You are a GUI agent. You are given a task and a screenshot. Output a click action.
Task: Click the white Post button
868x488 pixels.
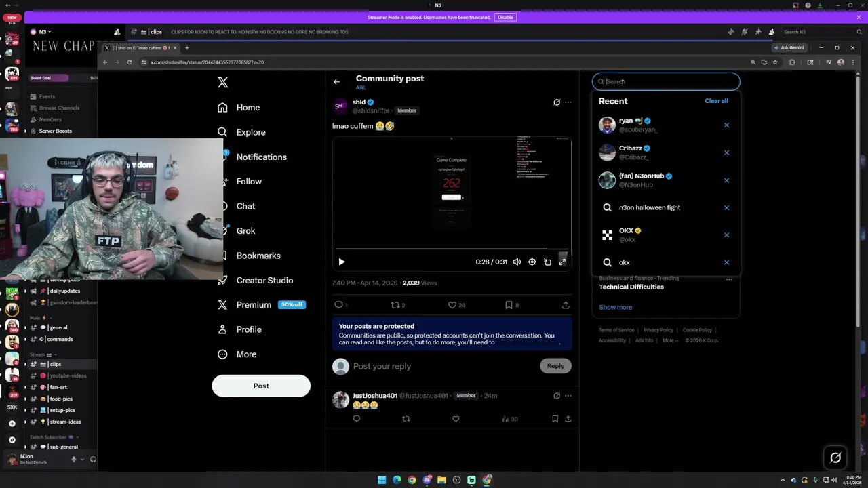tap(261, 386)
